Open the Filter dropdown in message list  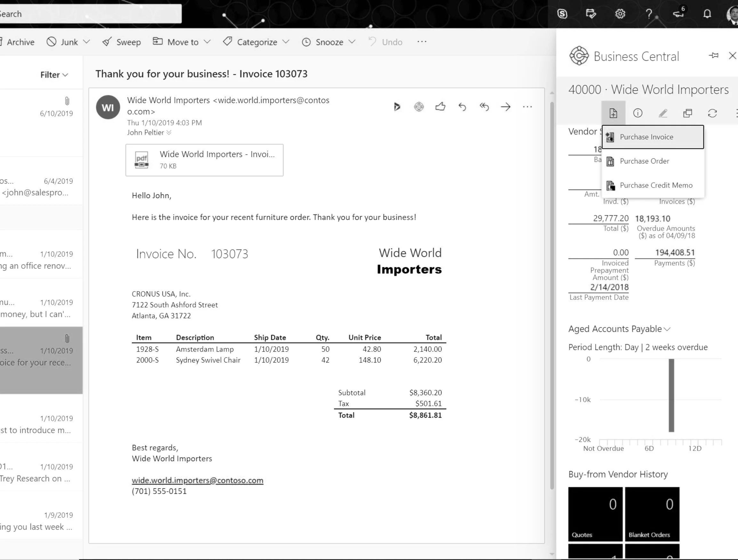click(x=54, y=75)
